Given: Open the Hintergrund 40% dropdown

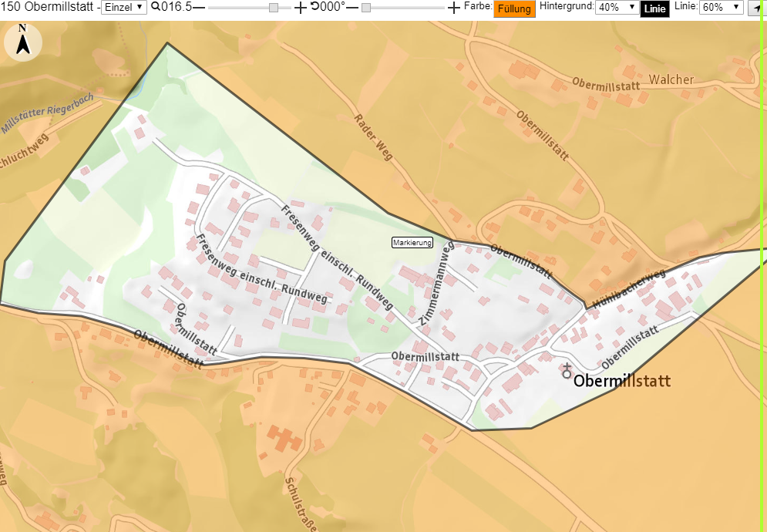Looking at the screenshot, I should [617, 8].
